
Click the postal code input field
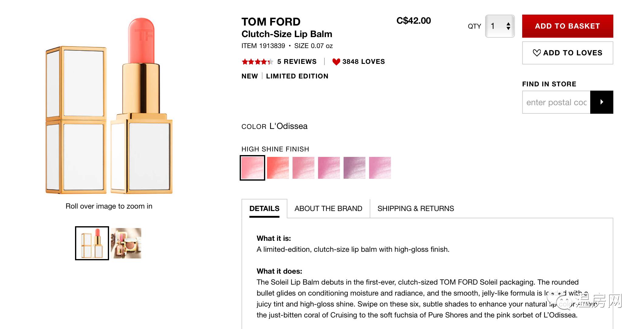556,102
